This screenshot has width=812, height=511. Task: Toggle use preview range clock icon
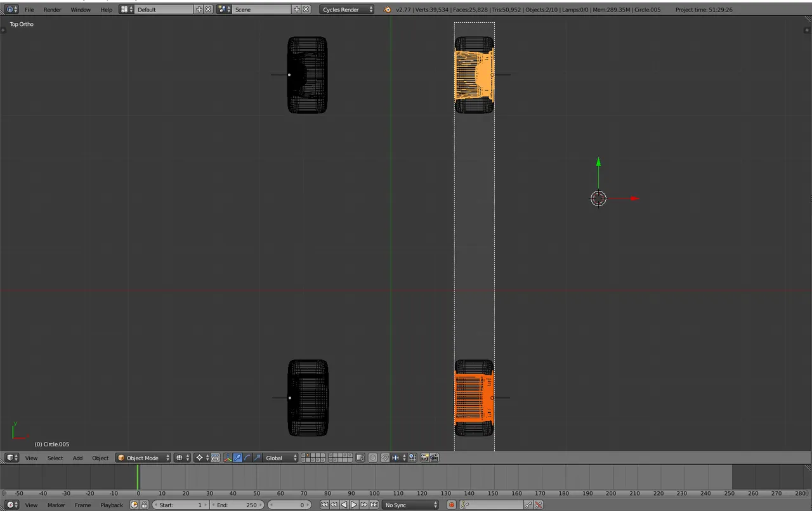134,505
